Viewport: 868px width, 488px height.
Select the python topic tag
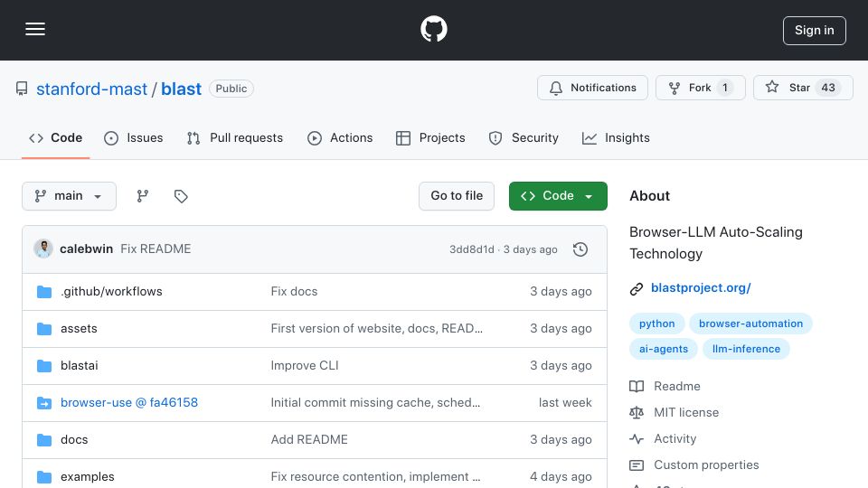pyautogui.click(x=657, y=324)
